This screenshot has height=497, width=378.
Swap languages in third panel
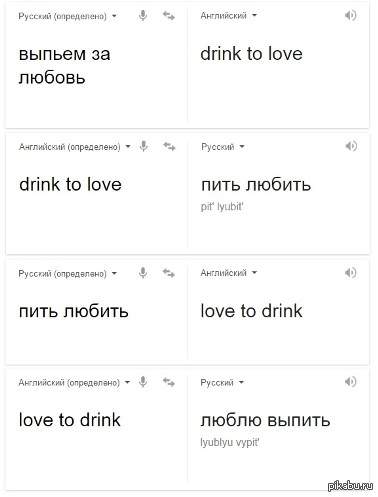click(169, 273)
